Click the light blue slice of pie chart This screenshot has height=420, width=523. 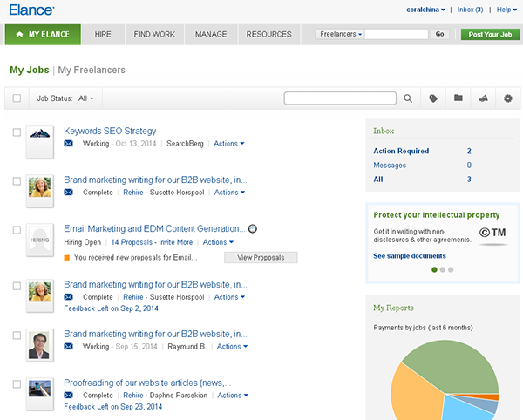click(x=464, y=410)
